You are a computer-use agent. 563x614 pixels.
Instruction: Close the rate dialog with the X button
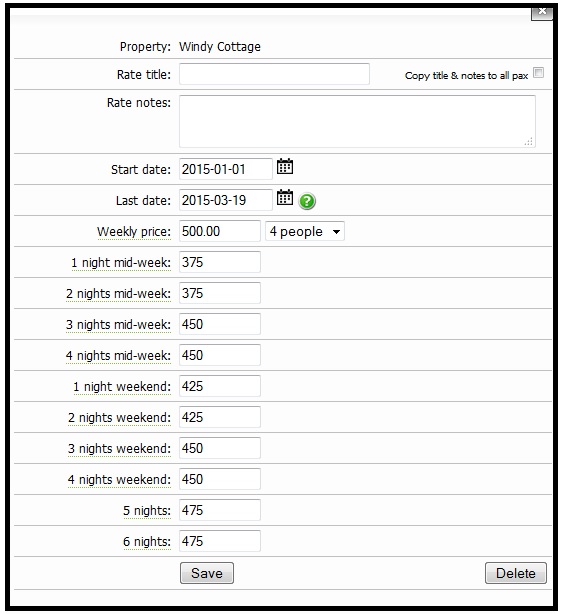click(x=542, y=12)
